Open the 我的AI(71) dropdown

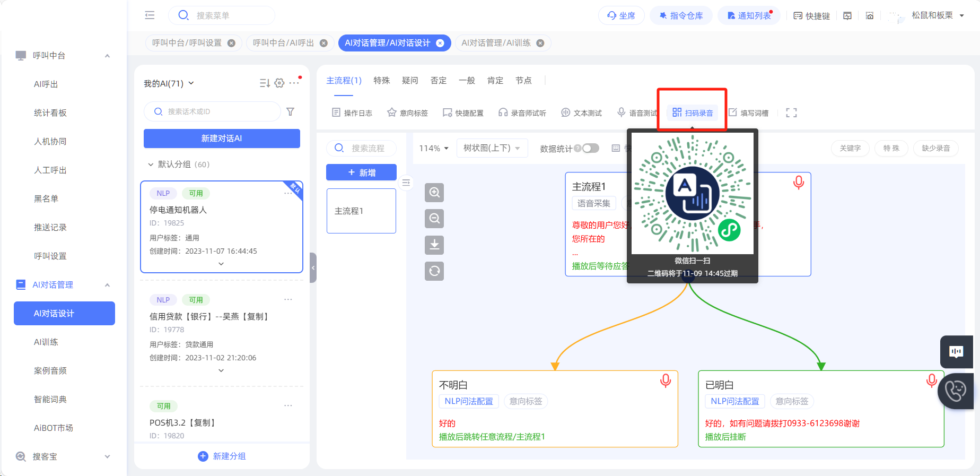[169, 83]
